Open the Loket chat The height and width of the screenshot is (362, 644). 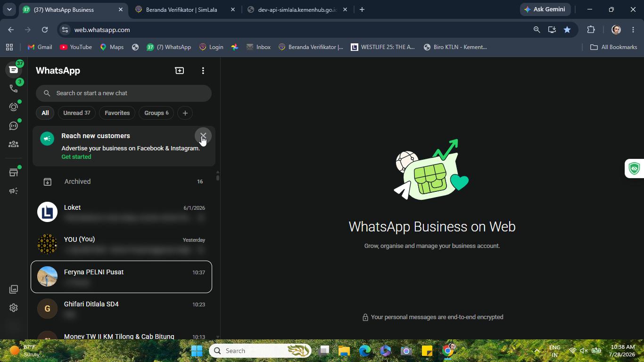122,212
